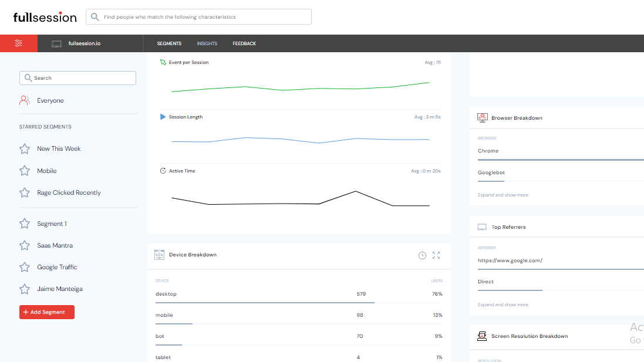Star the New This Week segment
This screenshot has width=644, height=362.
tap(24, 148)
